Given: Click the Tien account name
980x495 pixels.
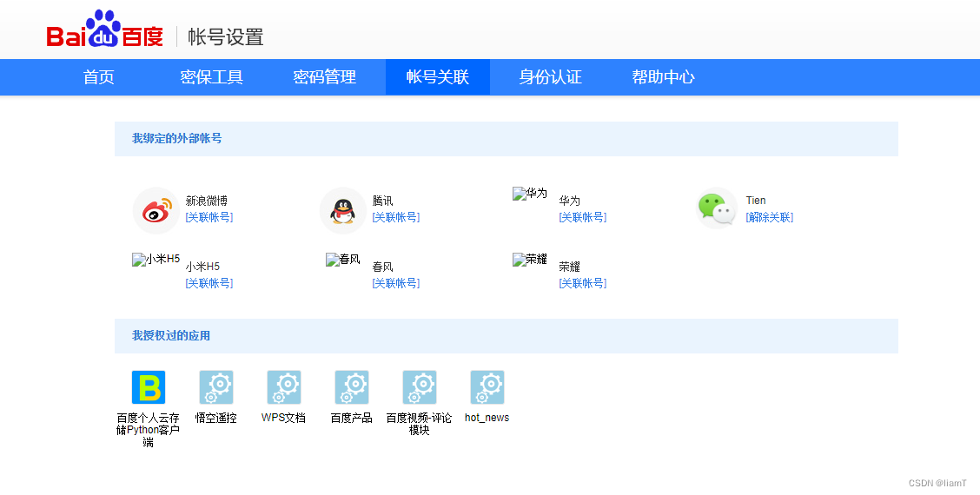Looking at the screenshot, I should click(756, 201).
